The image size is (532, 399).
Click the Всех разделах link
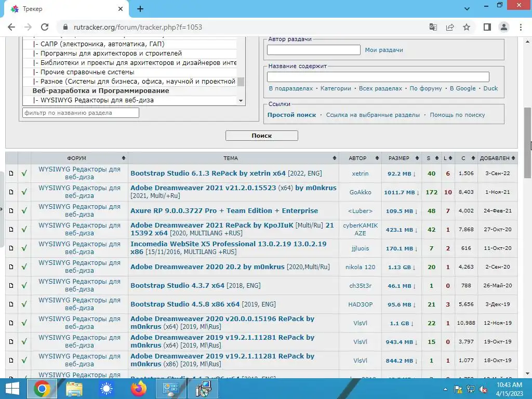tap(380, 88)
